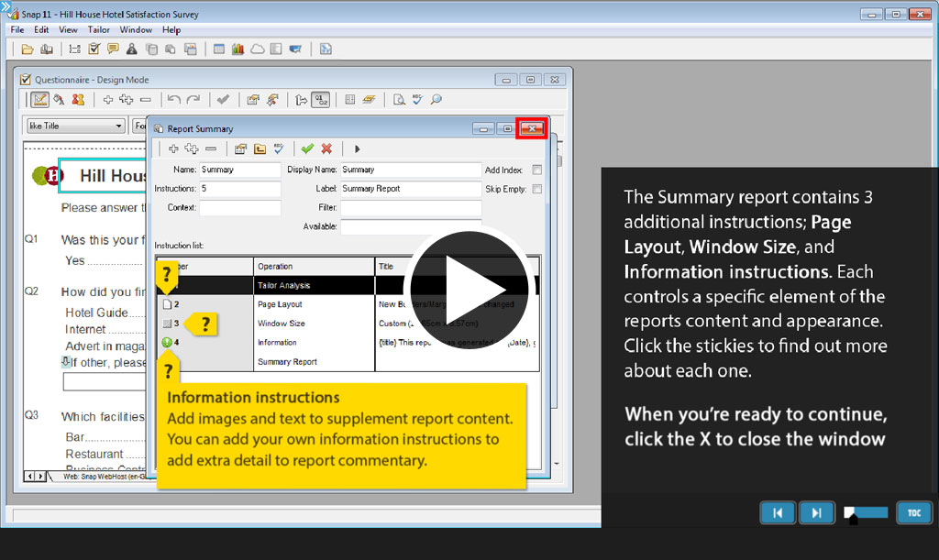Open the Questionnaire window from main toolbar

click(94, 49)
